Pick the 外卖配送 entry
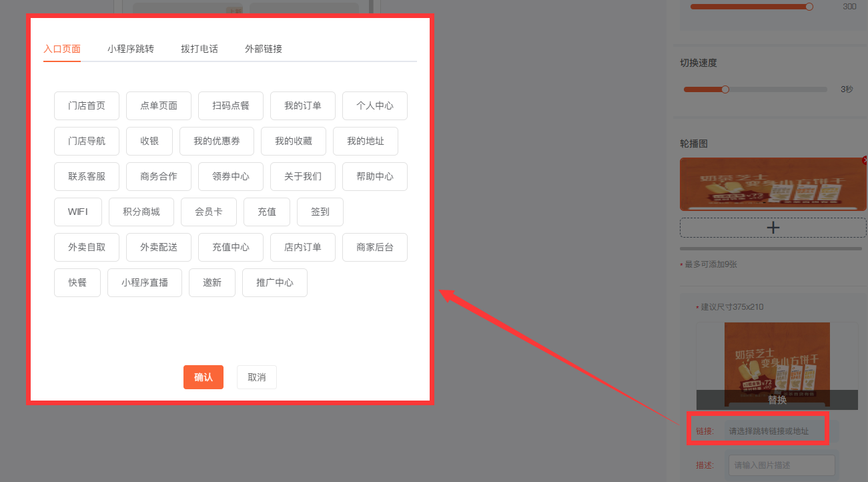The image size is (868, 482). point(159,247)
